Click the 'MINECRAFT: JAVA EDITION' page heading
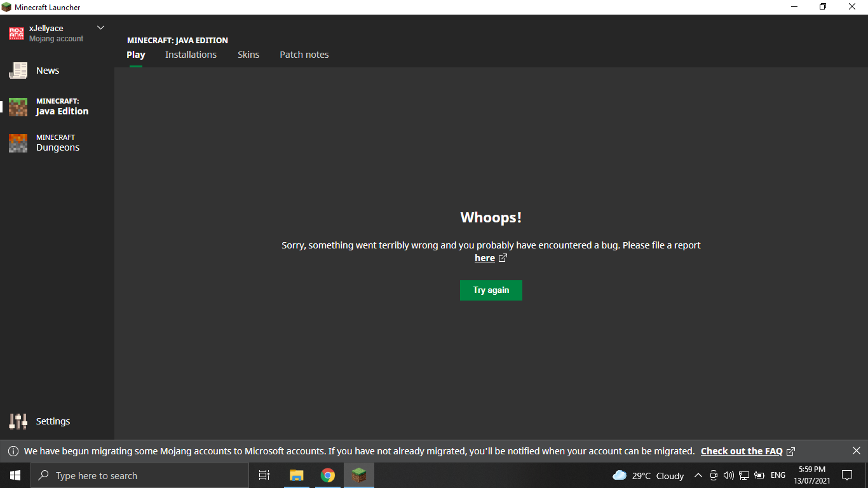The width and height of the screenshot is (868, 488). pyautogui.click(x=177, y=41)
